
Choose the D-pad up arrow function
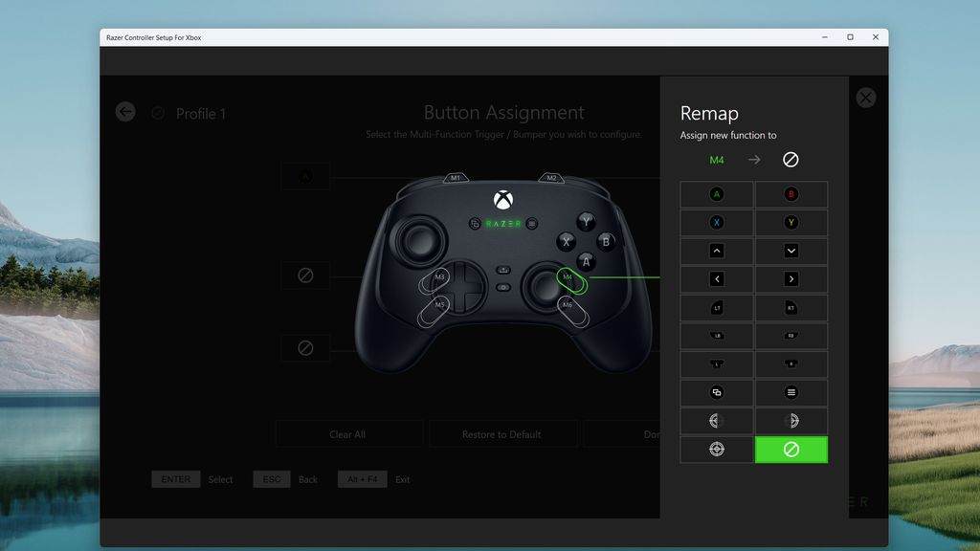pos(716,251)
